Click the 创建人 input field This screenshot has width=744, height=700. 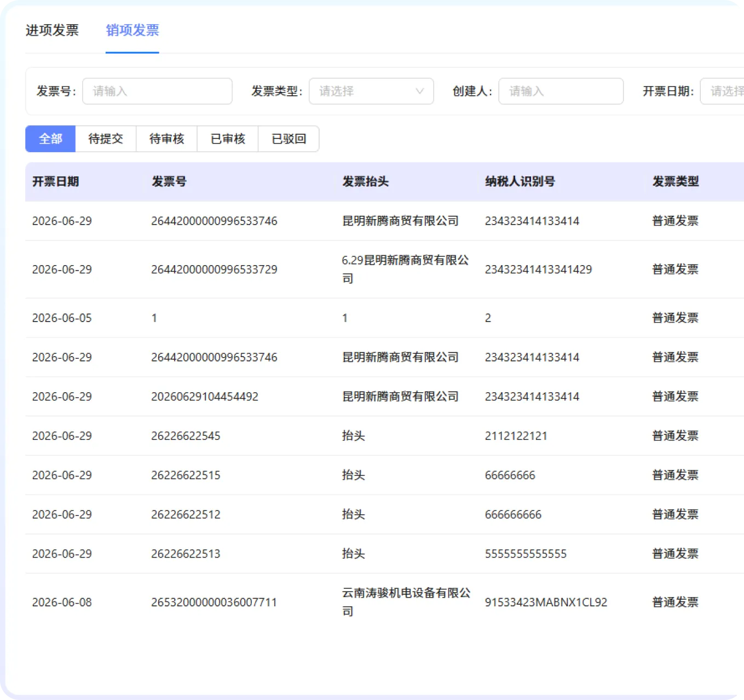(x=561, y=91)
